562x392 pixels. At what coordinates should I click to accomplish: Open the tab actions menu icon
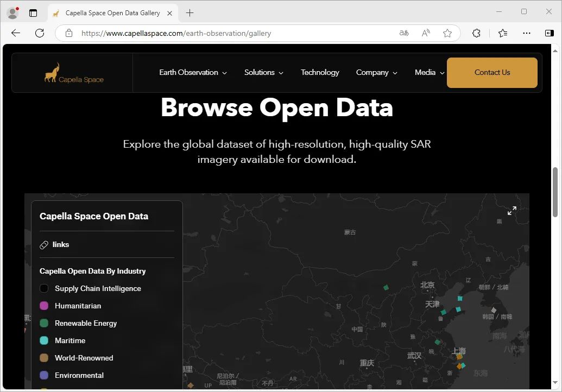coord(33,13)
